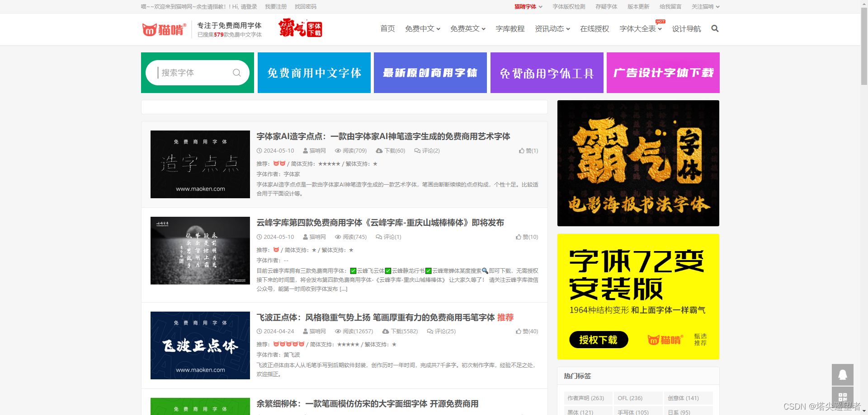Click the floating QQ bell icon
The image size is (868, 415).
[x=843, y=375]
